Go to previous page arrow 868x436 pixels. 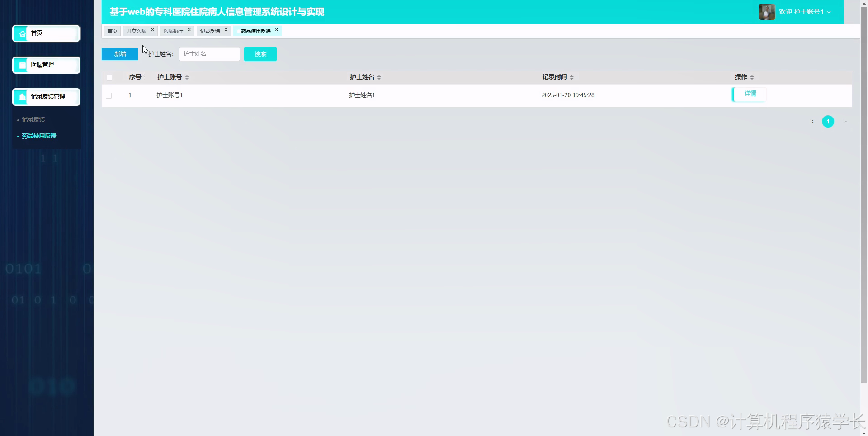[812, 122]
